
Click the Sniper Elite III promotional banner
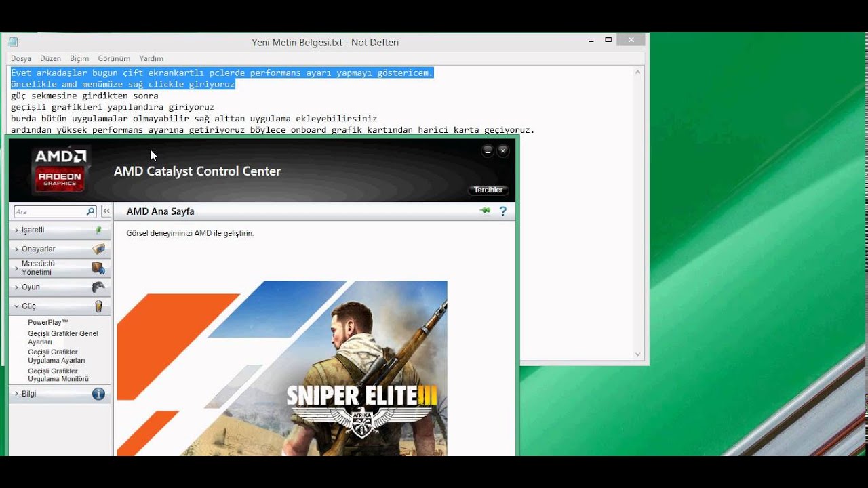(x=282, y=368)
